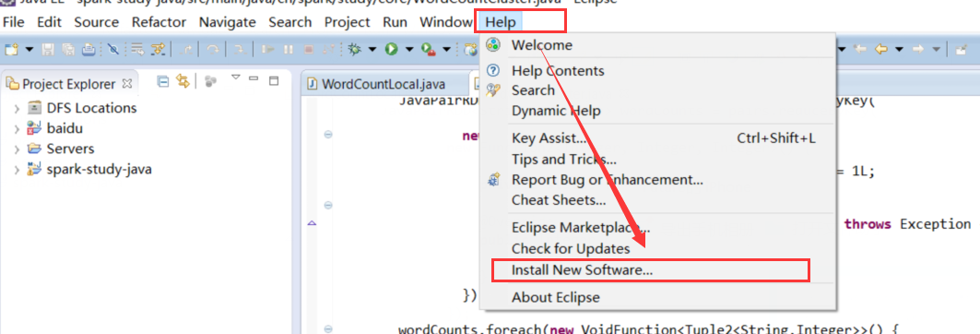Open the External Tools dropdown arrow
The width and height of the screenshot is (980, 334).
click(447, 50)
